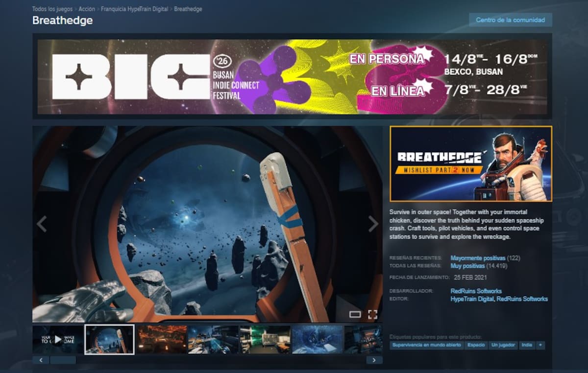Open publisher 'RedRuins Softworks' link in the EDITOR row
This screenshot has height=373, width=588.
[x=522, y=299]
